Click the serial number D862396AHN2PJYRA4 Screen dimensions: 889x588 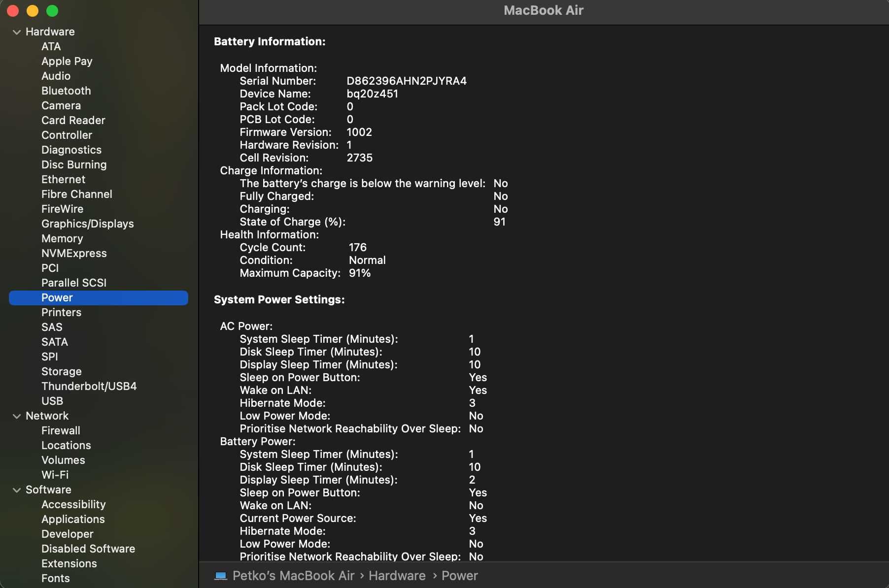[407, 81]
